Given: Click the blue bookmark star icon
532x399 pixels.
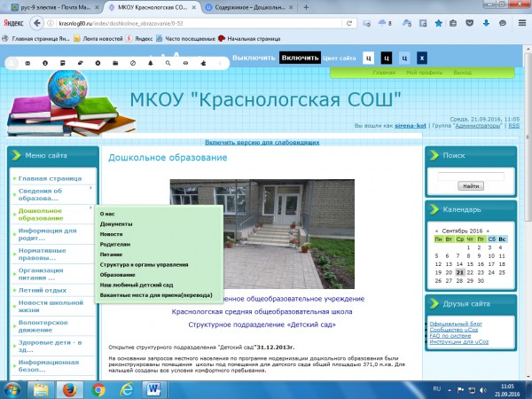Looking at the screenshot, I should 438,23.
